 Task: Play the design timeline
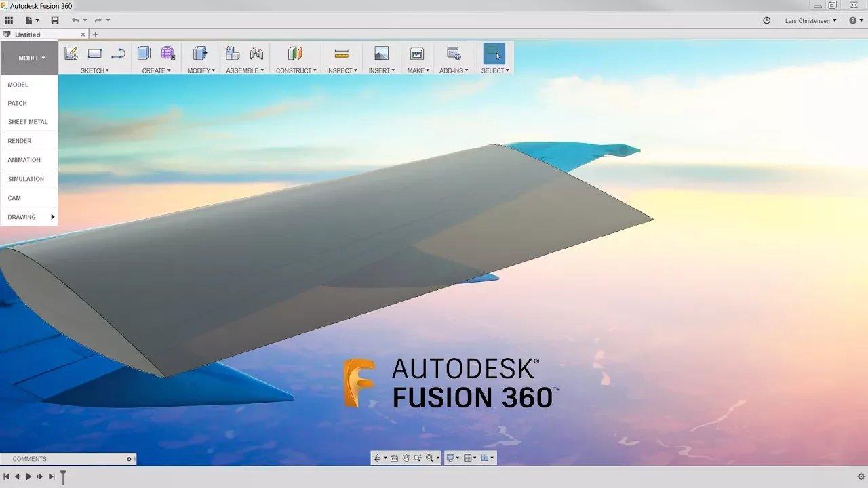click(28, 477)
